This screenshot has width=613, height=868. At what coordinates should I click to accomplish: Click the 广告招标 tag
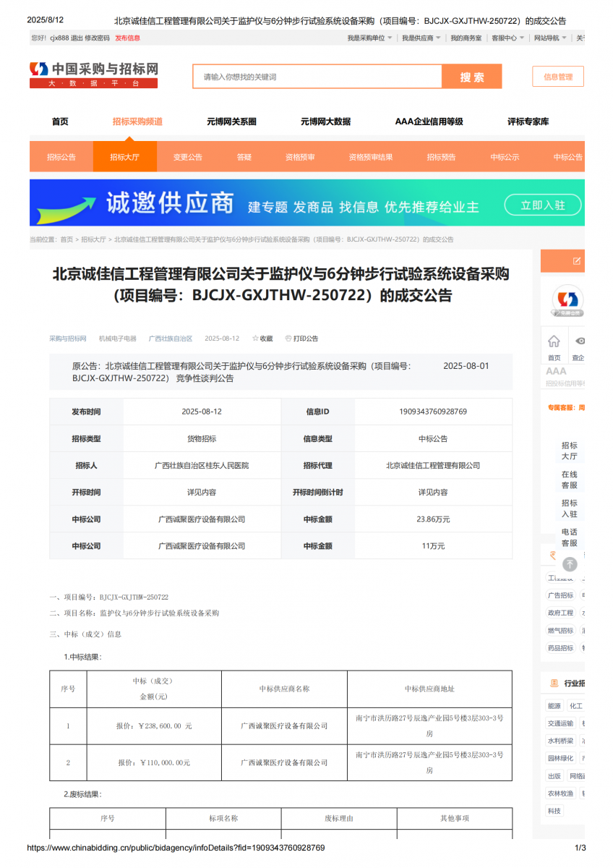(x=560, y=595)
